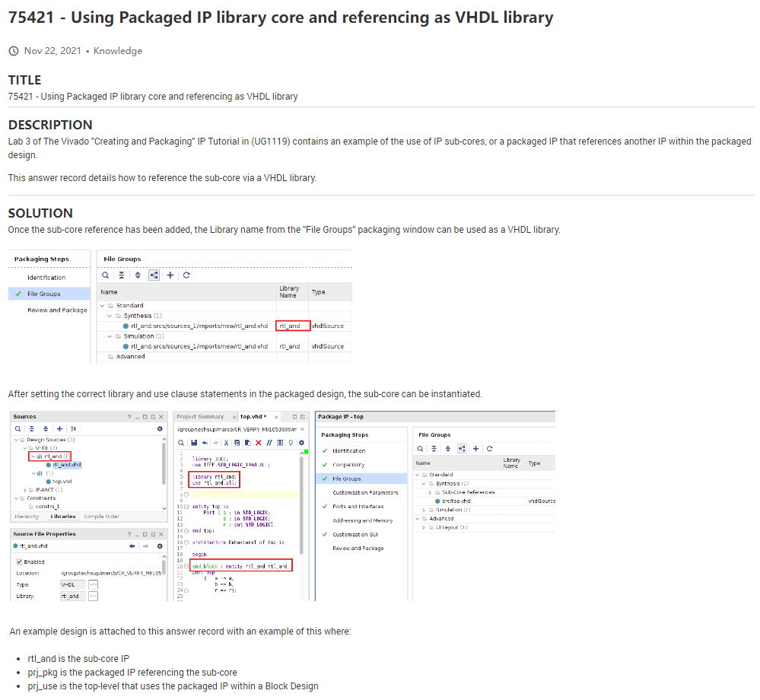Select Addressing and Memory packaging step

click(363, 520)
